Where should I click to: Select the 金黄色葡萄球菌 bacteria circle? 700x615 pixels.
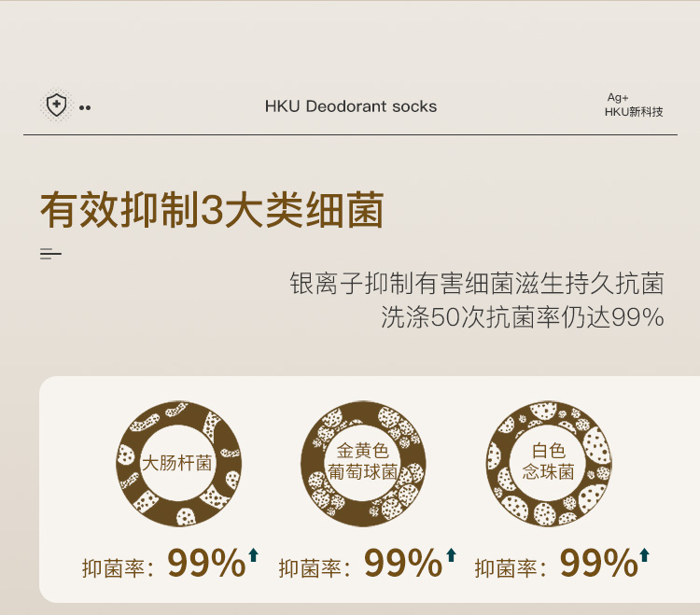[x=363, y=463]
